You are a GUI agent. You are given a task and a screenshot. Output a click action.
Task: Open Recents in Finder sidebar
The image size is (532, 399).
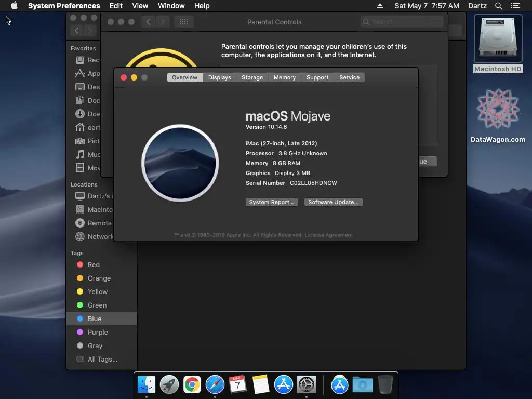point(88,60)
